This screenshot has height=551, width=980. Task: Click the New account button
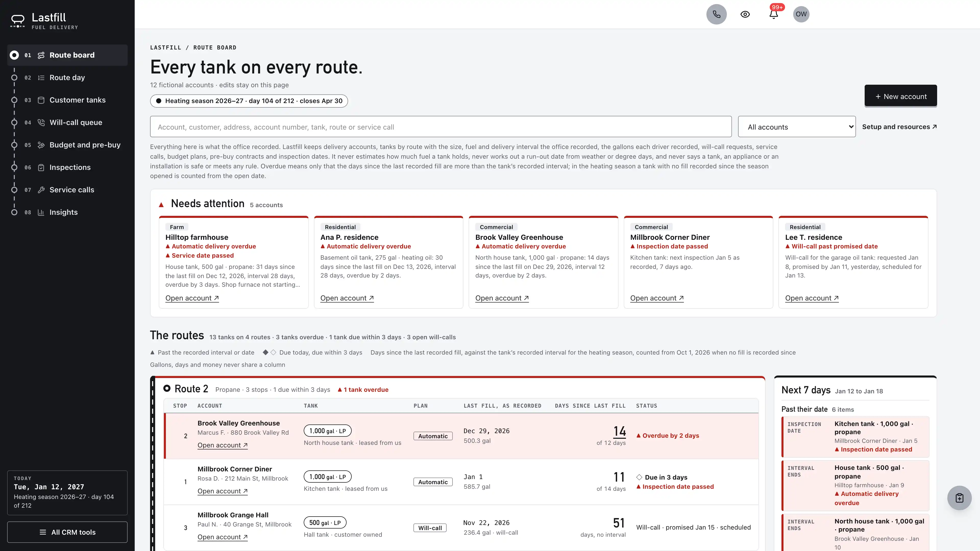point(900,96)
